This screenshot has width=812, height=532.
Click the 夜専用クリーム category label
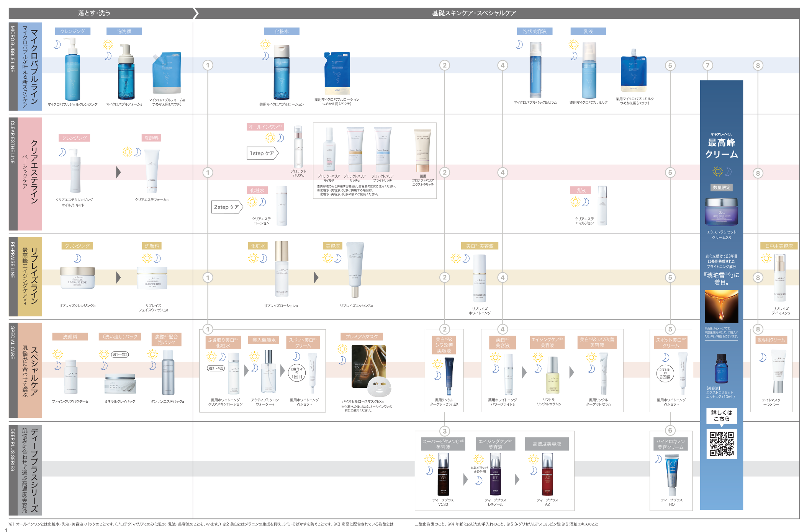[x=771, y=340]
